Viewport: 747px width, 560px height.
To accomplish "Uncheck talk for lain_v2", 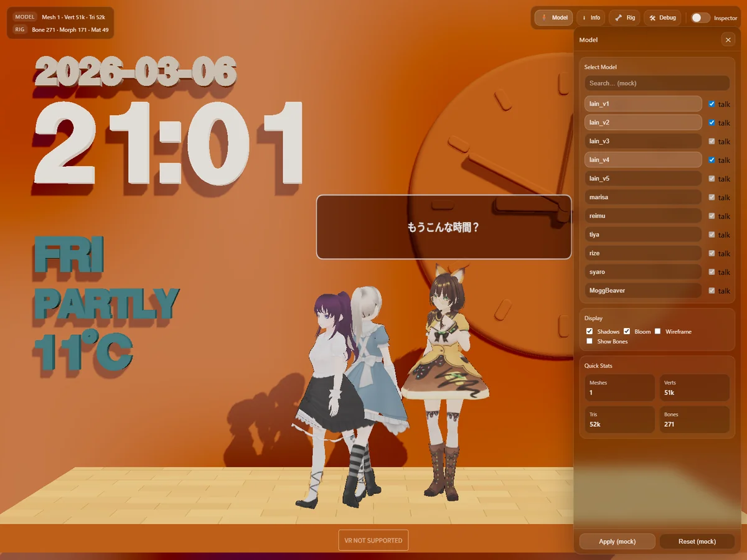I will [712, 123].
